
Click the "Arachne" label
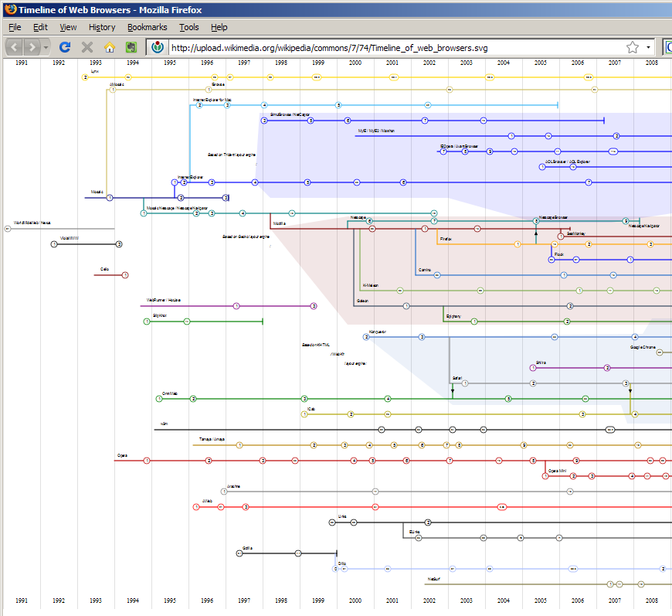tap(233, 485)
